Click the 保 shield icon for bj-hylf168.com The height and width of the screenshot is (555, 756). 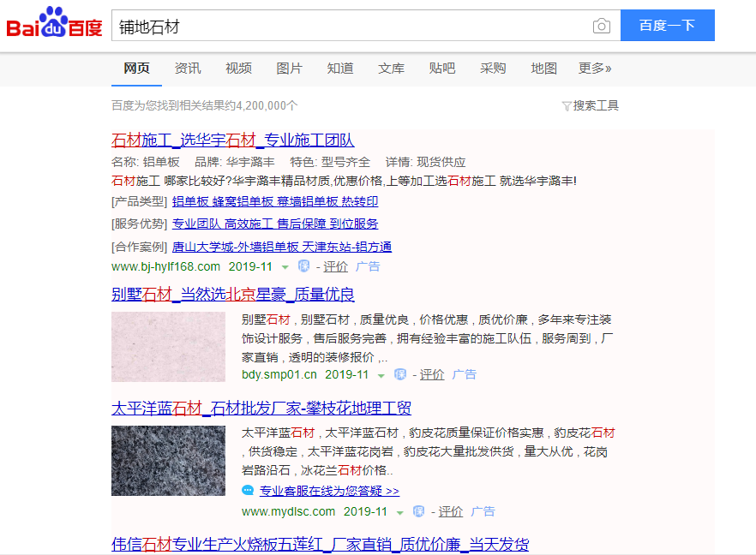point(303,266)
